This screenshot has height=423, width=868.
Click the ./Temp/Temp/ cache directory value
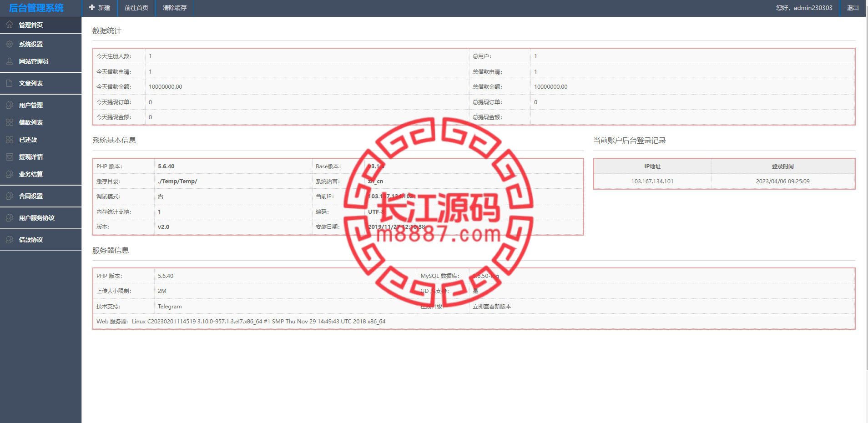[x=177, y=181]
